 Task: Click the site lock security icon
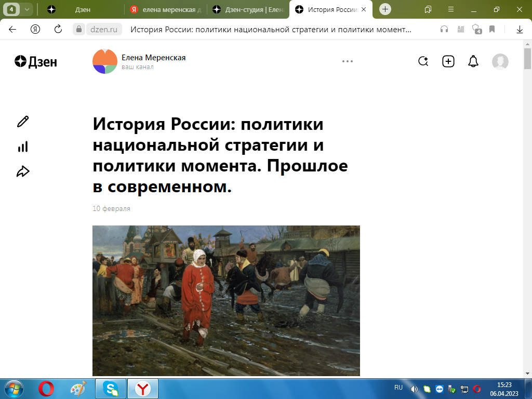pos(79,30)
